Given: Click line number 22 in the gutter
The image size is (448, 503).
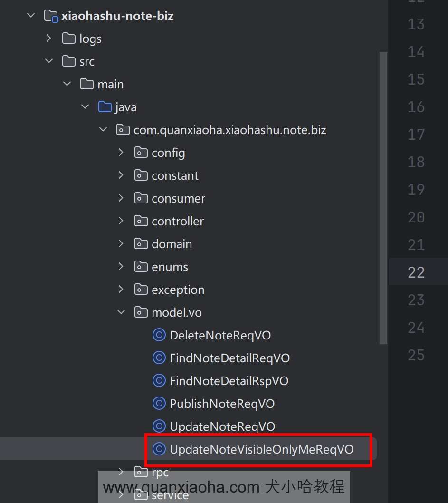Looking at the screenshot, I should (x=416, y=272).
